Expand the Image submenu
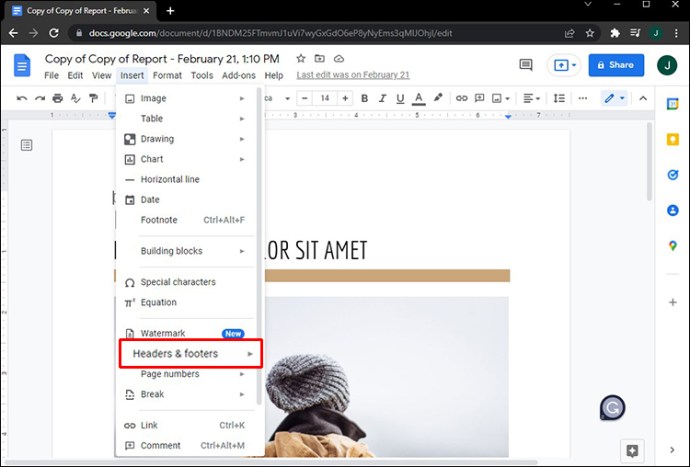 tap(185, 98)
